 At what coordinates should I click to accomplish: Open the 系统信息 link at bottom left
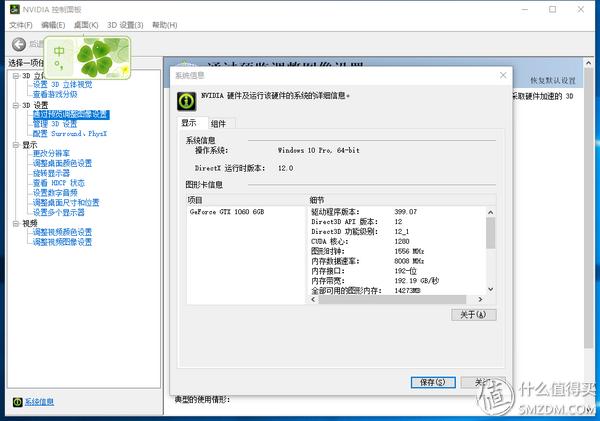pyautogui.click(x=39, y=401)
